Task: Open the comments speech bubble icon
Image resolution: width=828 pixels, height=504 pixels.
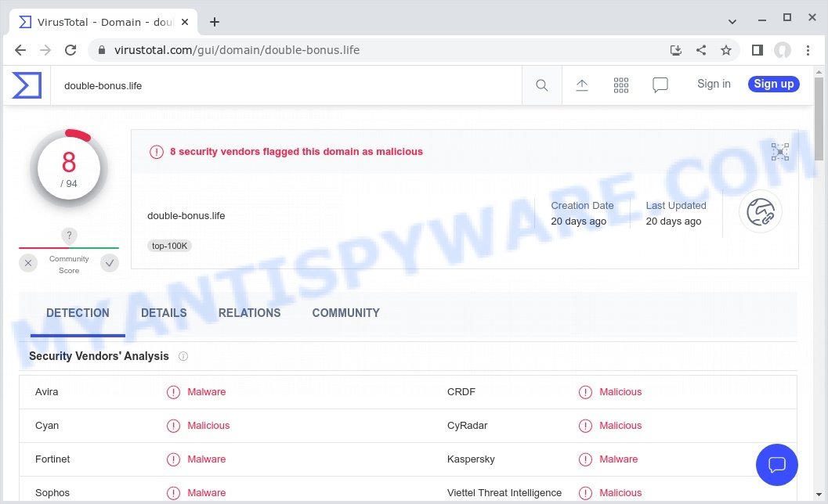Action: click(x=660, y=85)
